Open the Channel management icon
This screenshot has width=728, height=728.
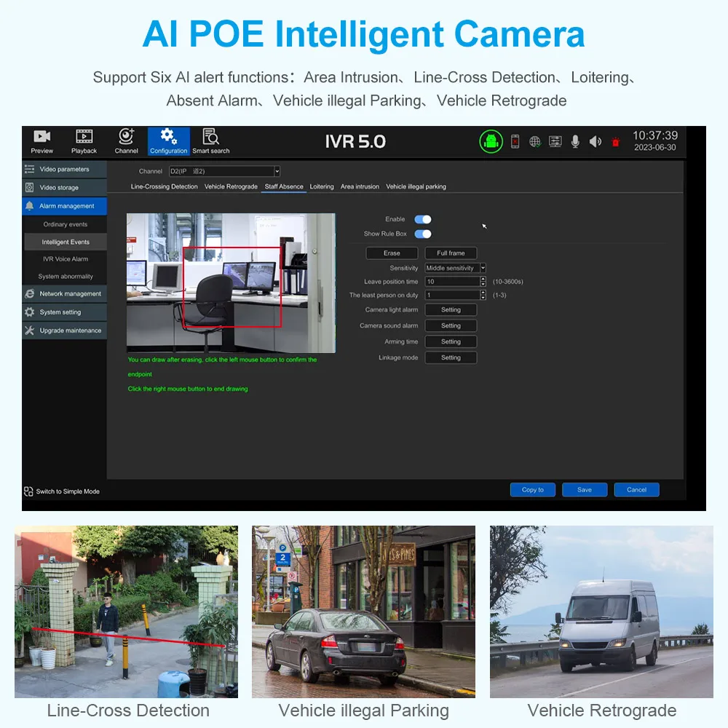click(x=126, y=141)
